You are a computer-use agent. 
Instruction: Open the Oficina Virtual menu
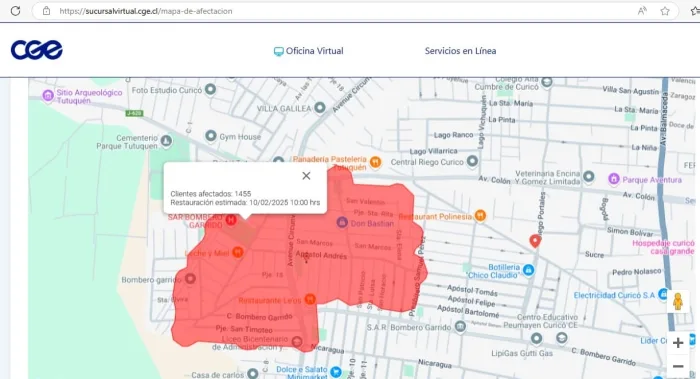[308, 51]
